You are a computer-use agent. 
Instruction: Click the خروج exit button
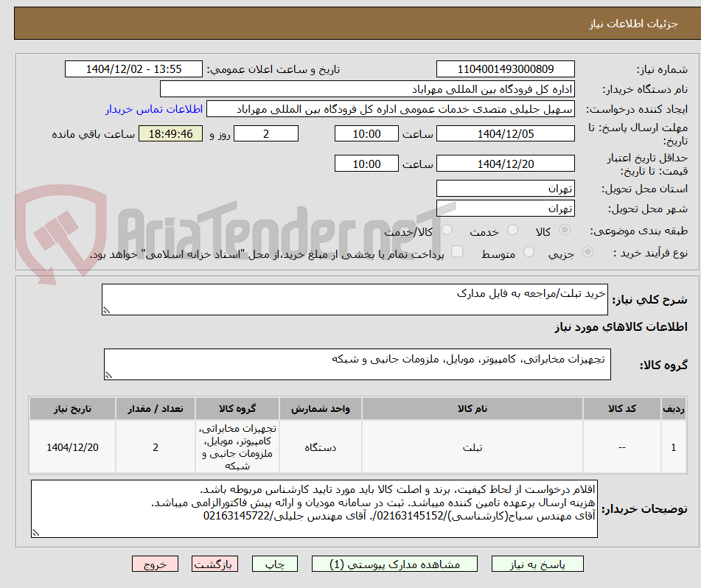155,564
